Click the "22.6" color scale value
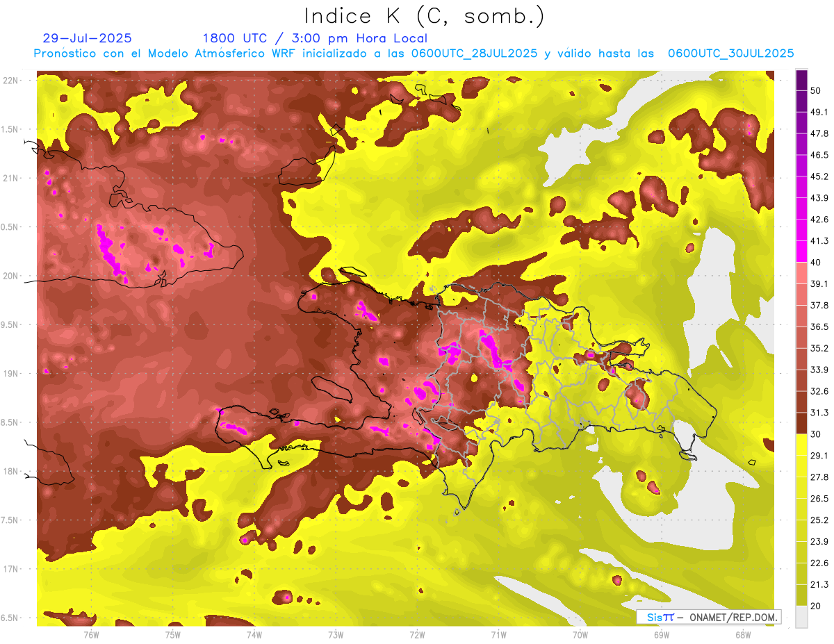The image size is (834, 644). tap(819, 563)
